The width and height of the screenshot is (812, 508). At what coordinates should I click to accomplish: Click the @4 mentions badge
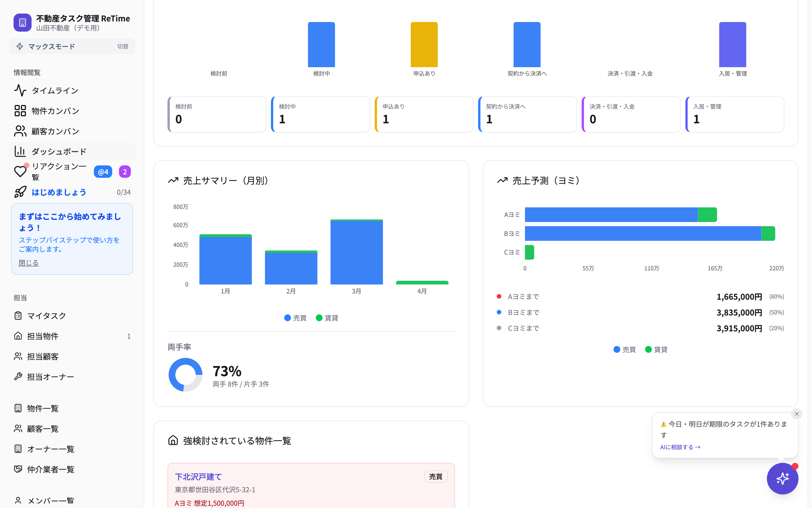[103, 172]
